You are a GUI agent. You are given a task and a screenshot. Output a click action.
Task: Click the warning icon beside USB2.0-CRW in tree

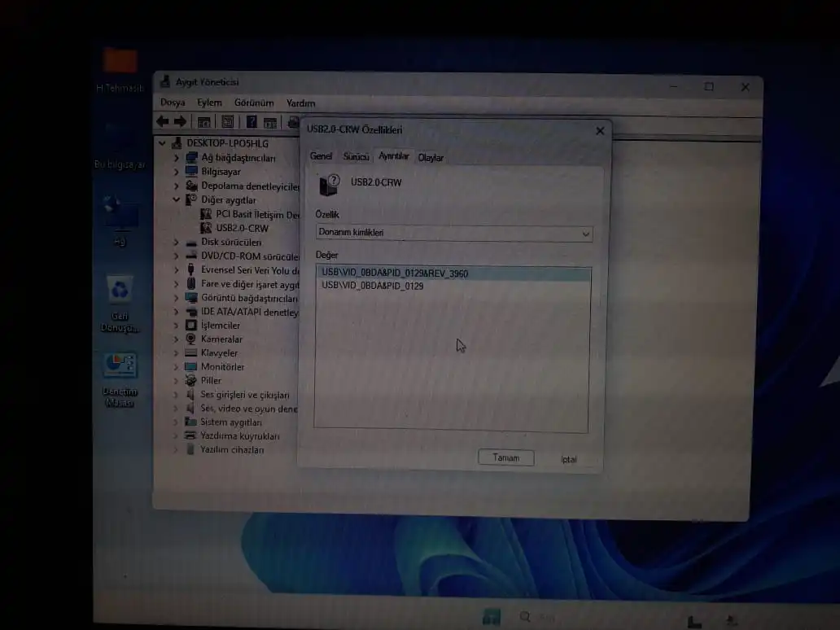tap(206, 228)
